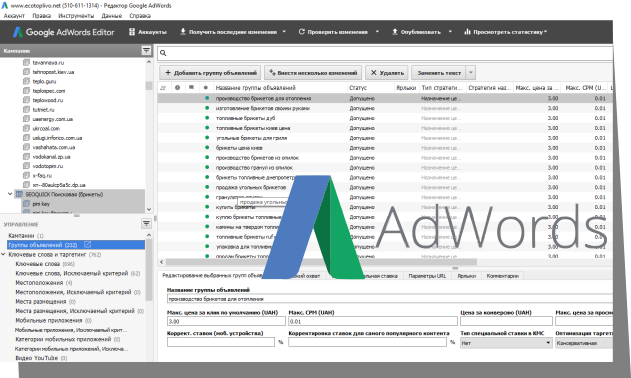Select pini kay ad group in tree

click(41, 204)
